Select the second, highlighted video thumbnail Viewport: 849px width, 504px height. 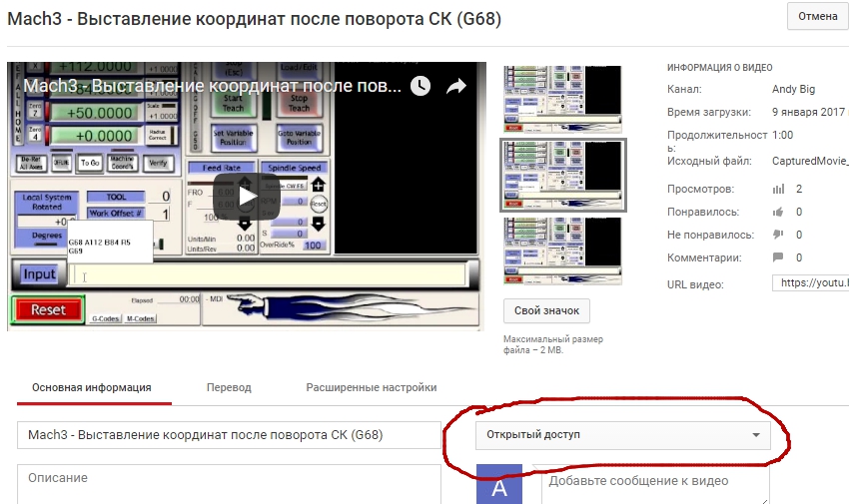tap(562, 175)
